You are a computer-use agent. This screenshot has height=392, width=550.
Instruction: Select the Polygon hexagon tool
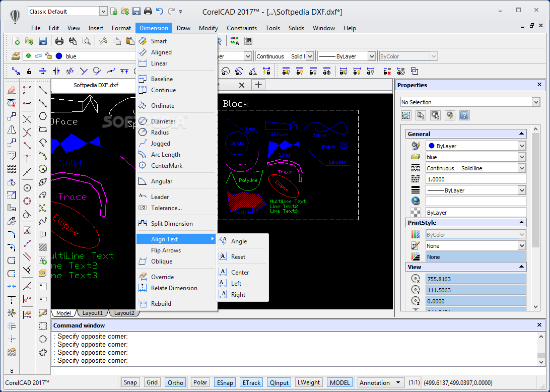(43, 116)
